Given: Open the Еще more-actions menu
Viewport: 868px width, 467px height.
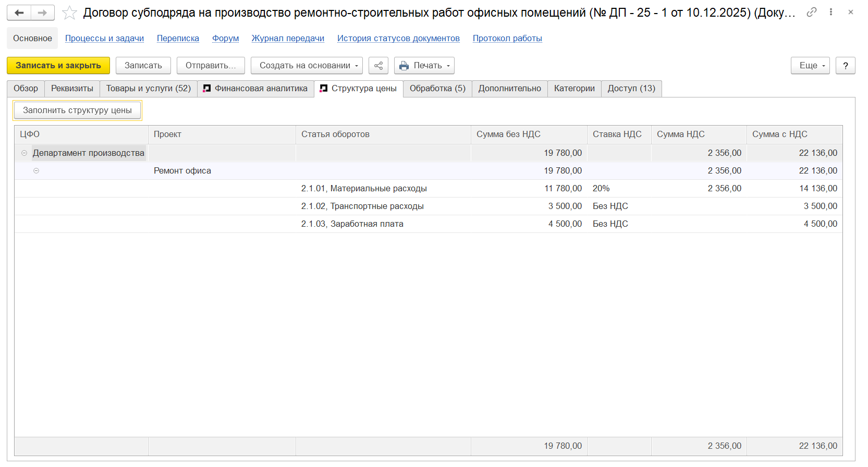Looking at the screenshot, I should coord(810,66).
